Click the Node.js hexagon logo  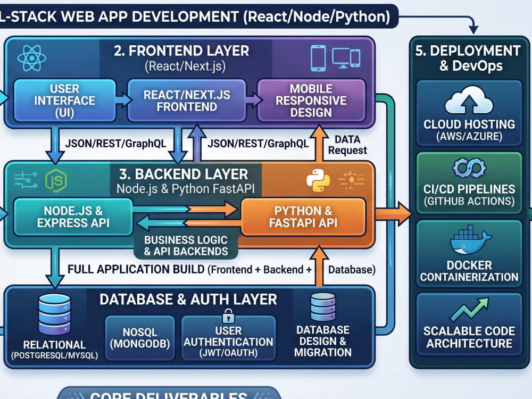tap(56, 180)
